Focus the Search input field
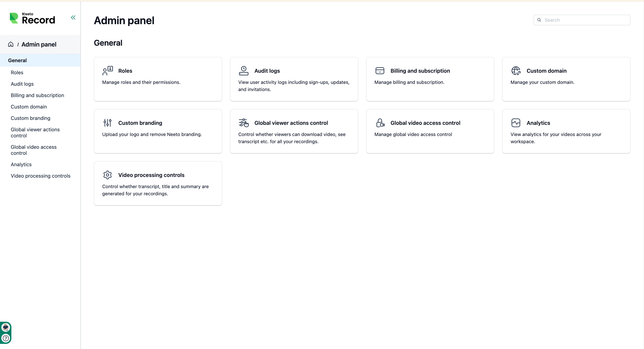Image resolution: width=644 pixels, height=349 pixels. [x=582, y=20]
